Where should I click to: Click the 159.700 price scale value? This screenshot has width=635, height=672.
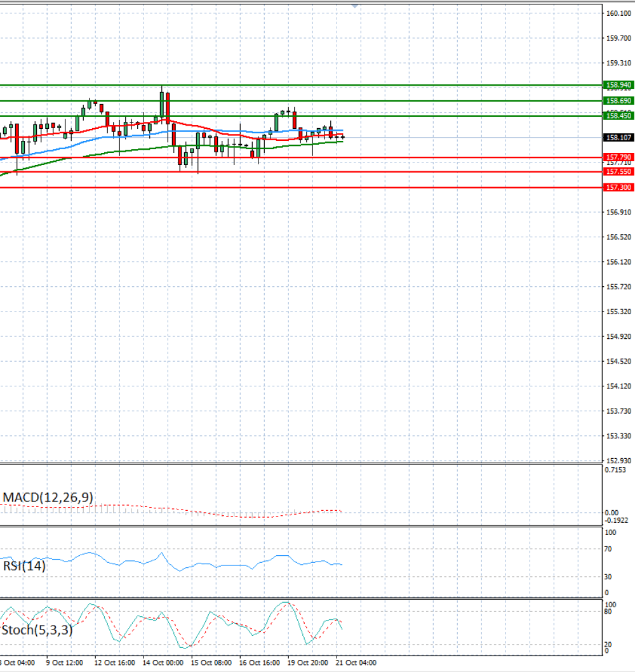point(618,38)
